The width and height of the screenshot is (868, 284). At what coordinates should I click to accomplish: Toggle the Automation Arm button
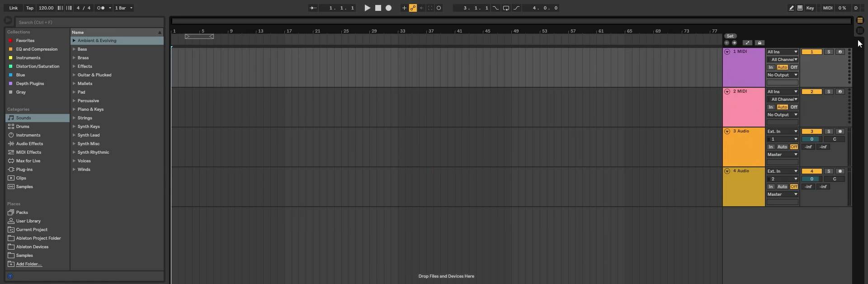(413, 8)
